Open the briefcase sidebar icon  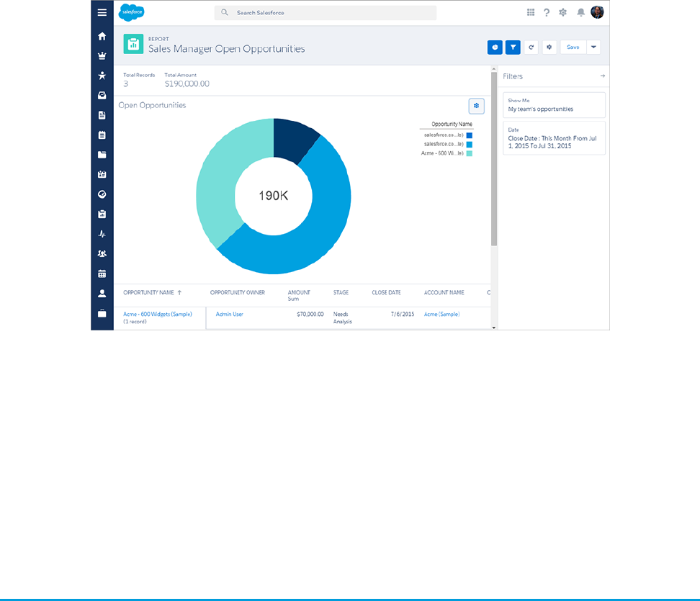pos(102,313)
